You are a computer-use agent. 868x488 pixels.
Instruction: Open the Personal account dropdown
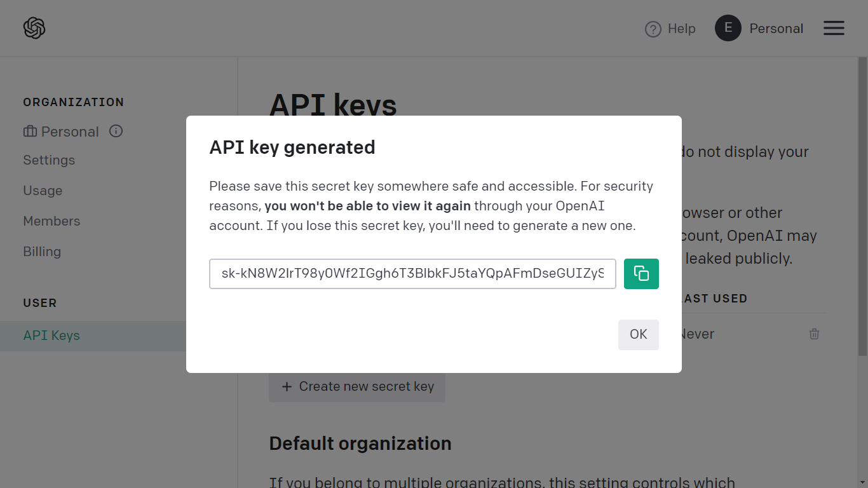pos(776,29)
